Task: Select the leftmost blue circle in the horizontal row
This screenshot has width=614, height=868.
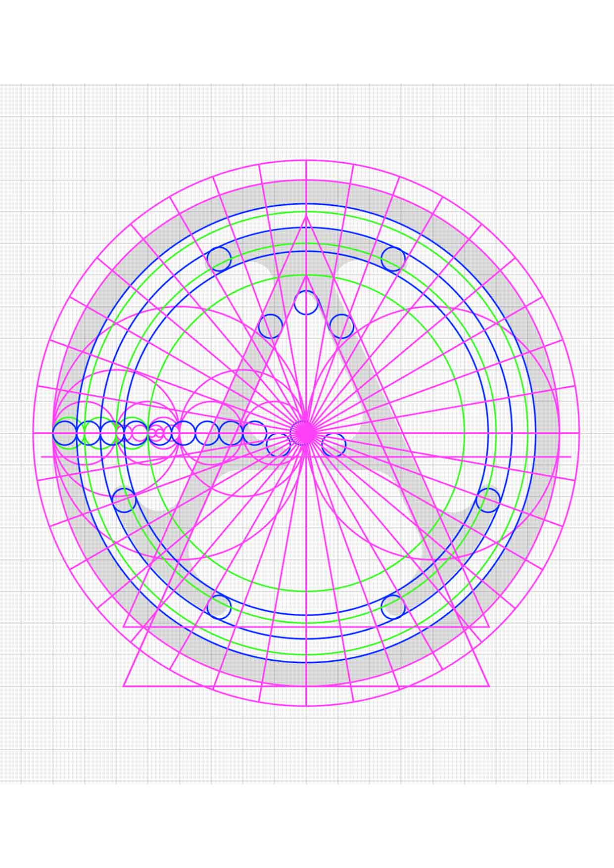Action: pyautogui.click(x=65, y=433)
